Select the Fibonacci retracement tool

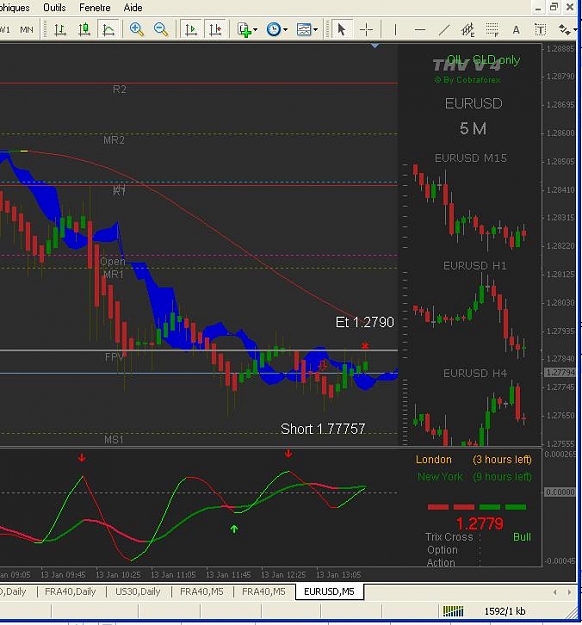tap(492, 30)
